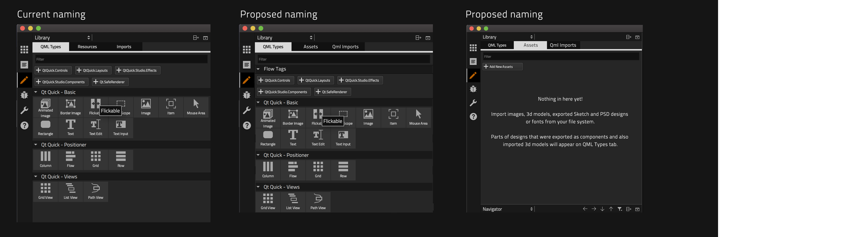Click the Navigator up arrow icon
This screenshot has width=868, height=237.
(x=611, y=209)
